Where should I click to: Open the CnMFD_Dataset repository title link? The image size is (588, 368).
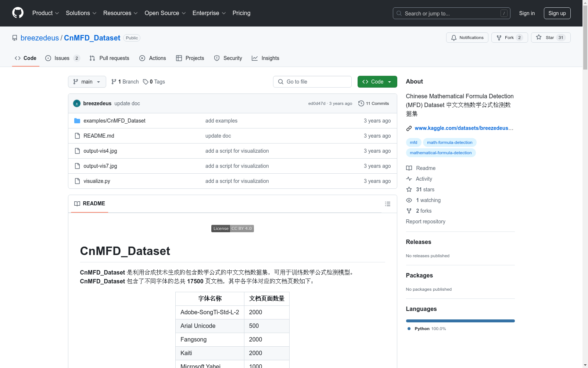pyautogui.click(x=92, y=38)
